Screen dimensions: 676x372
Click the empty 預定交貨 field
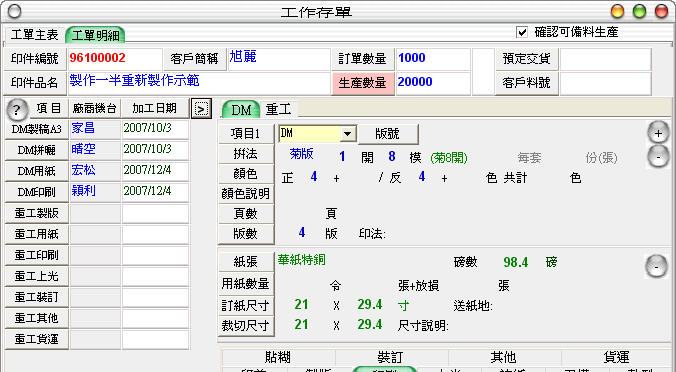[x=605, y=59]
